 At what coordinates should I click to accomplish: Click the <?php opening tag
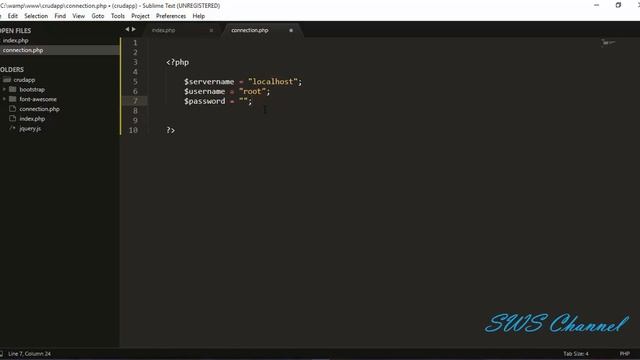click(x=178, y=62)
